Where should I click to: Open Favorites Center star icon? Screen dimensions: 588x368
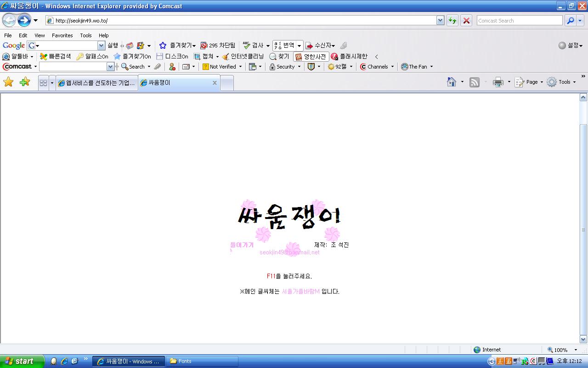(9, 82)
